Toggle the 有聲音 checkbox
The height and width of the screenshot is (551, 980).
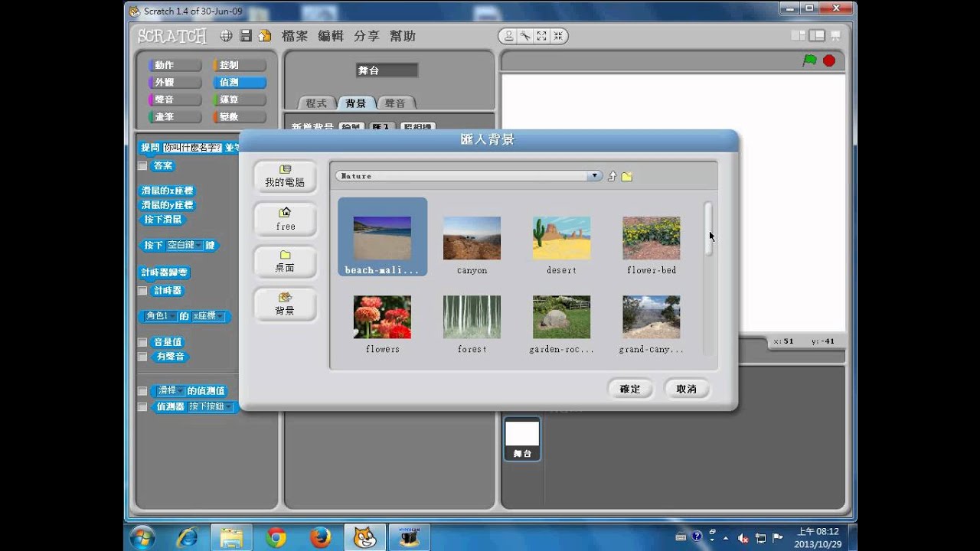pyautogui.click(x=142, y=357)
